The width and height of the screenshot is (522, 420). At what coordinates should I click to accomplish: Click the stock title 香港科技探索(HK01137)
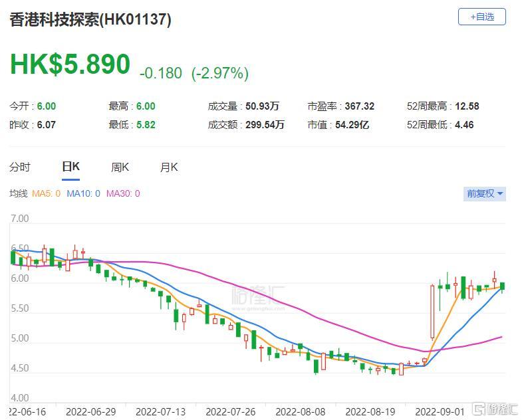point(90,19)
